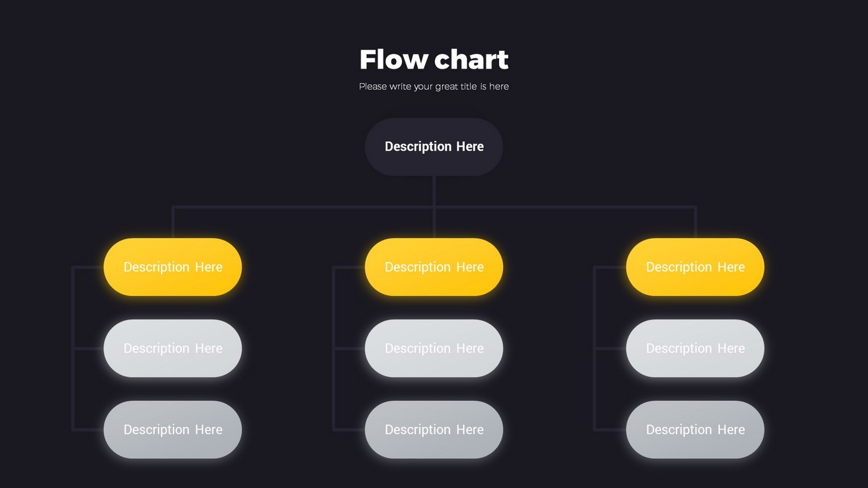Click the bottom-left gray Description Here node
Screen dimensions: 868x488
coord(172,430)
